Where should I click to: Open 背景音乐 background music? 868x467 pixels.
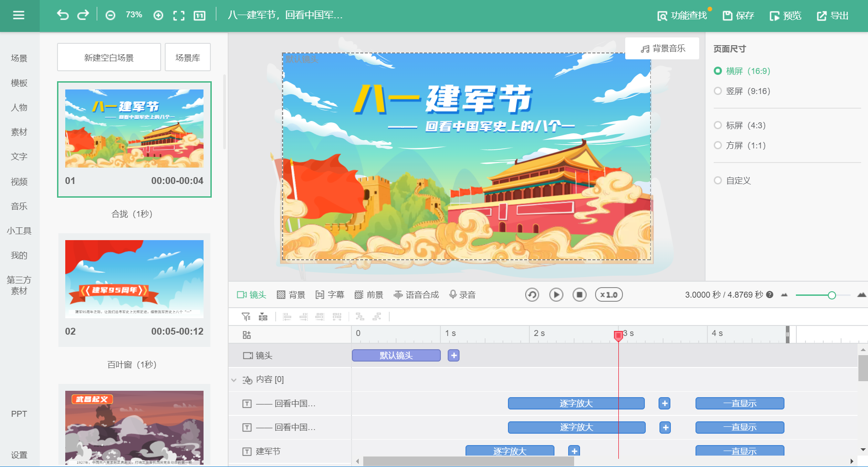tap(662, 48)
